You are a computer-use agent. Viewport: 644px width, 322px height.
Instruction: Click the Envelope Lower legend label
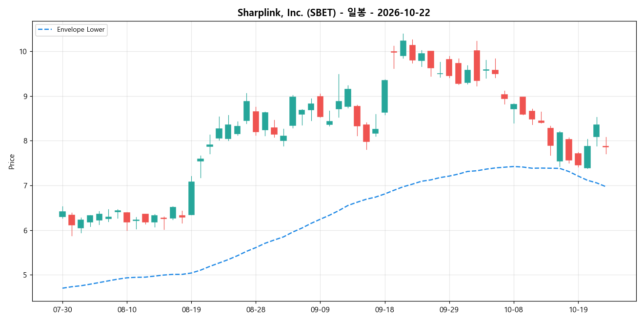80,30
